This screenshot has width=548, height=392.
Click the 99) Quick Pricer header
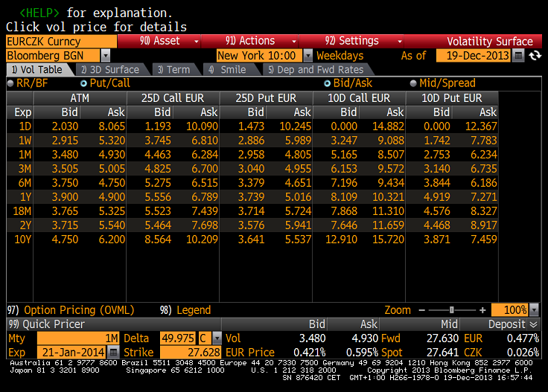(x=46, y=324)
